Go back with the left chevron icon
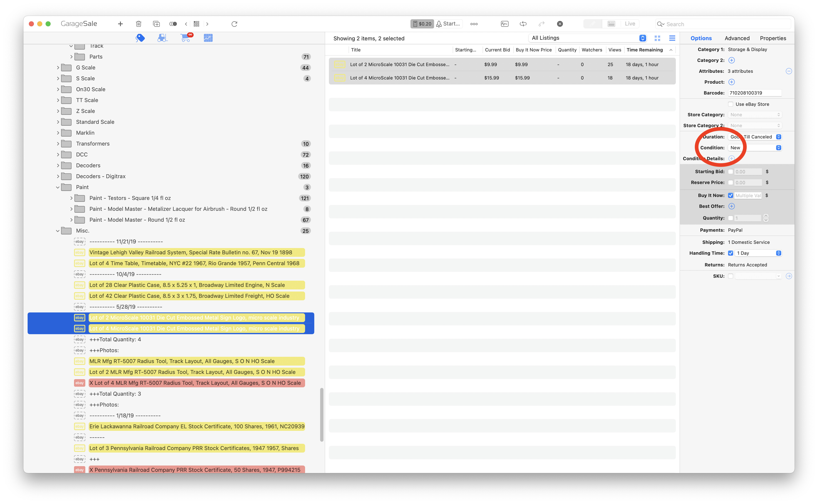The image size is (818, 504). point(186,24)
